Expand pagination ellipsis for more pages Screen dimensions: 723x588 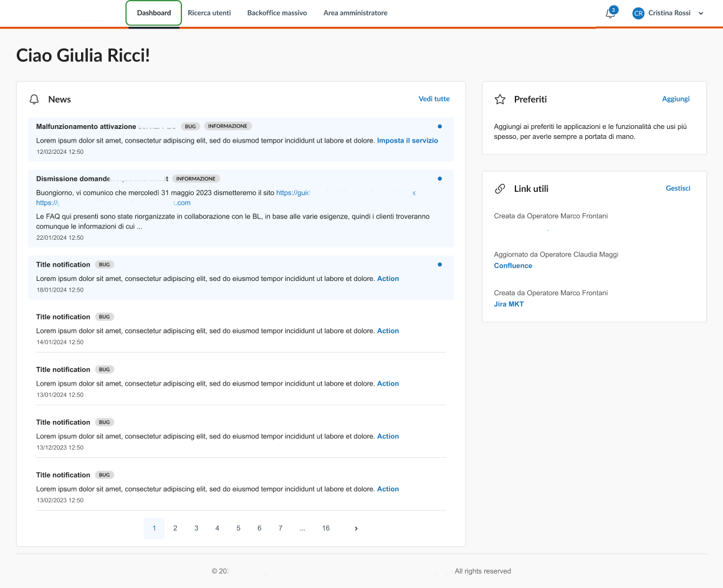click(x=302, y=528)
